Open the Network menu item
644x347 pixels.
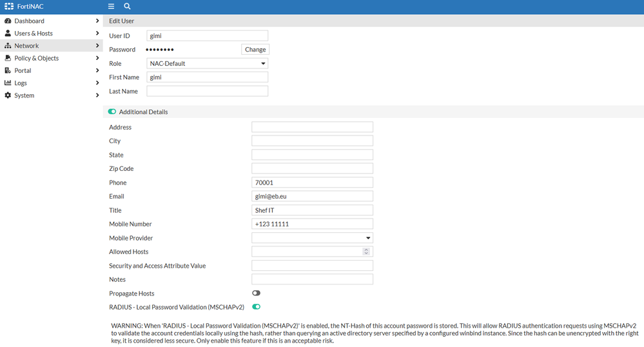[26, 46]
